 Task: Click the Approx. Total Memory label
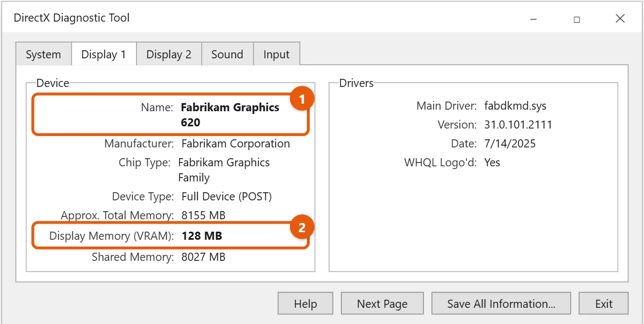tap(118, 215)
